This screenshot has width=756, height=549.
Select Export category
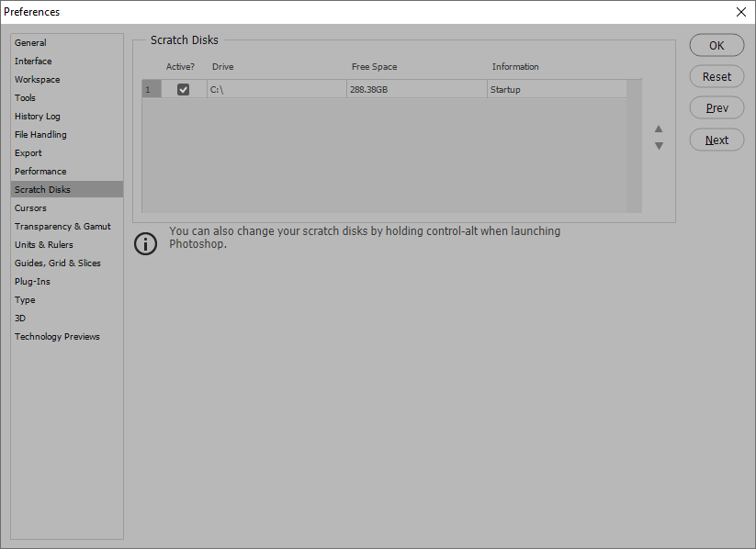tap(66, 152)
